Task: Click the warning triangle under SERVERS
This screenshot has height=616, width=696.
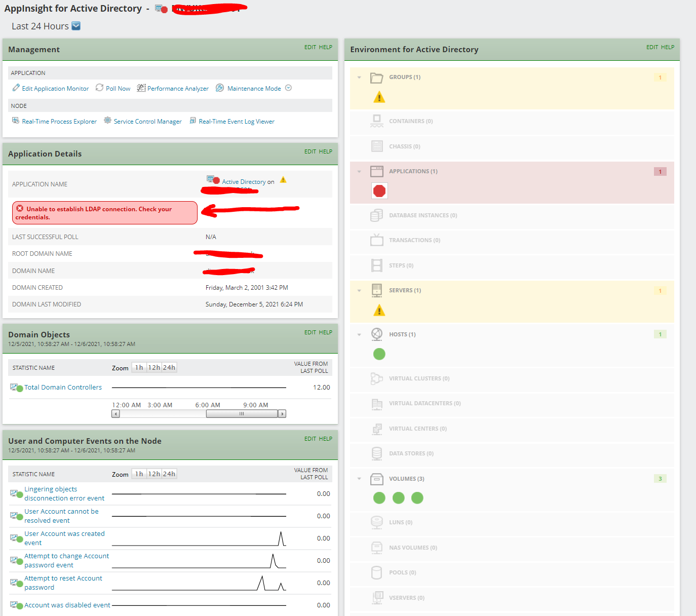Action: coord(379,311)
